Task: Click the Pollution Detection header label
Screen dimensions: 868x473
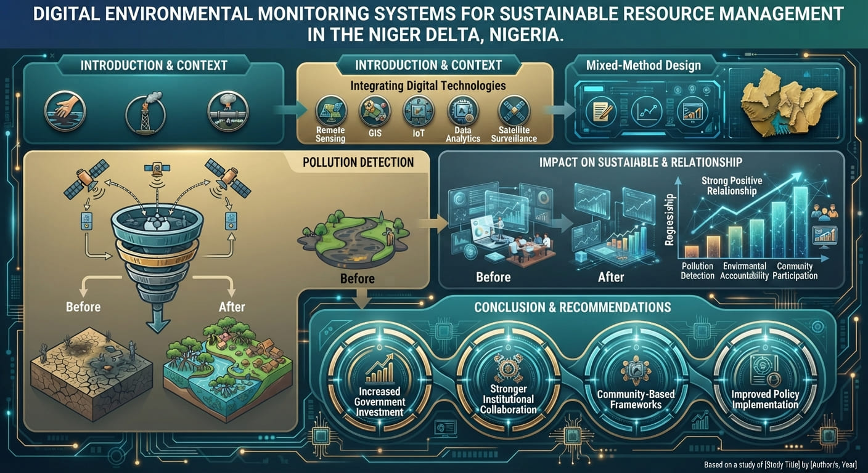Action: [358, 163]
